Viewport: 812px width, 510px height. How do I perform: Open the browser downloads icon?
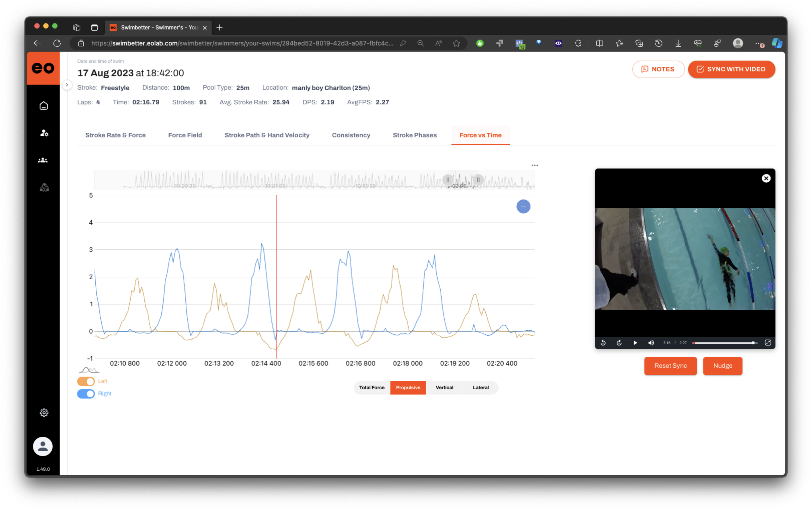[678, 43]
